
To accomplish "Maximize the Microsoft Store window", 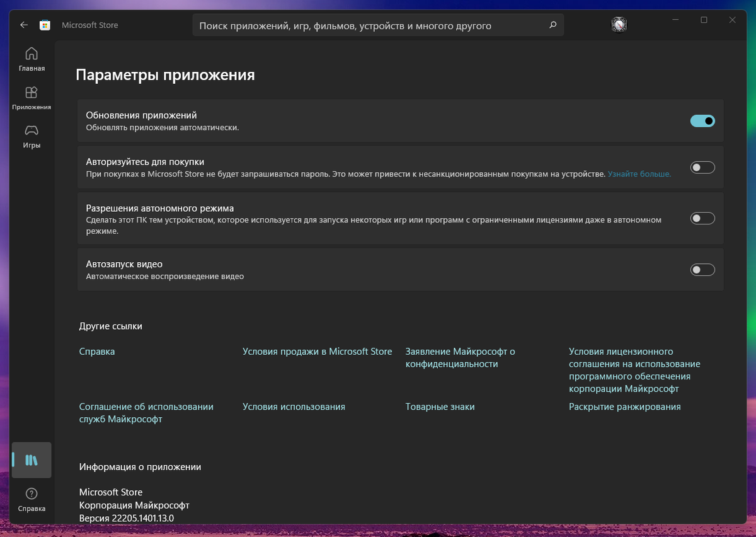I will (704, 20).
